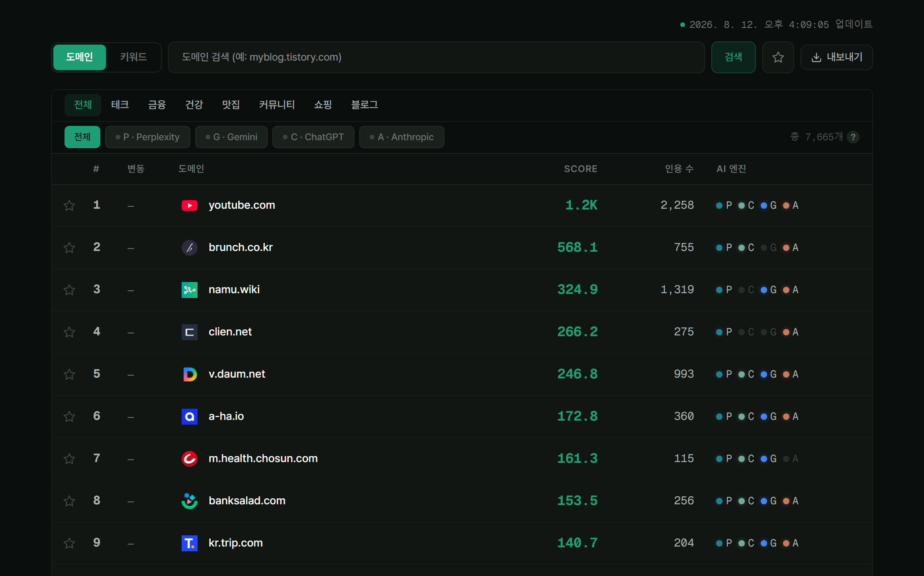This screenshot has width=924, height=576.
Task: Open the banksalad.com domain link
Action: (247, 501)
